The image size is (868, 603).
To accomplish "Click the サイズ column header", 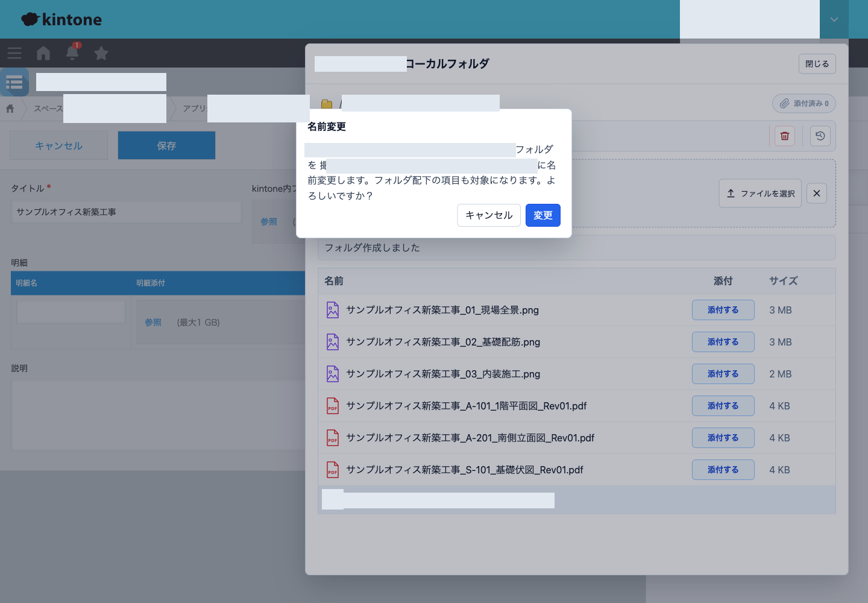I will pyautogui.click(x=784, y=281).
